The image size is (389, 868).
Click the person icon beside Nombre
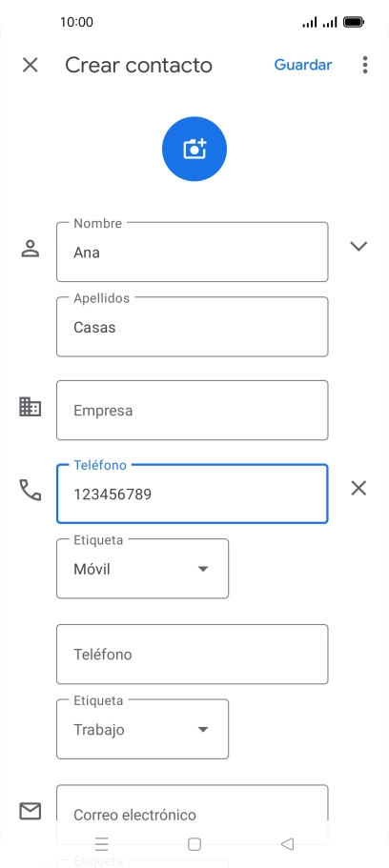(x=30, y=249)
